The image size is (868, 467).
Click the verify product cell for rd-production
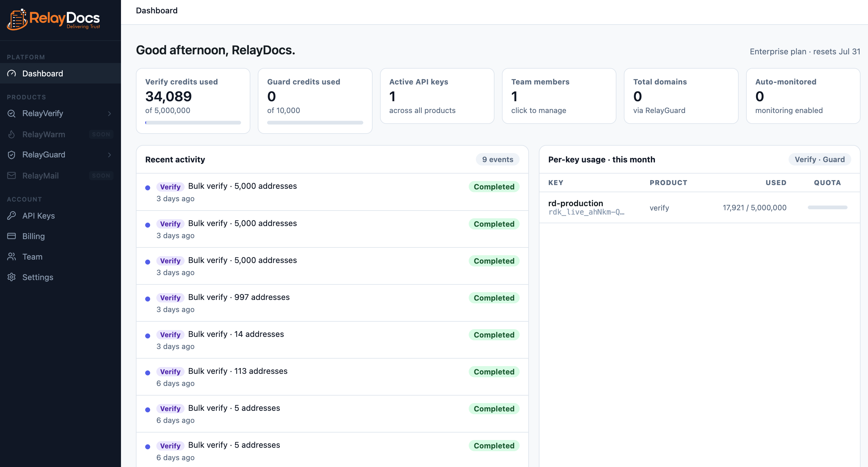point(659,208)
